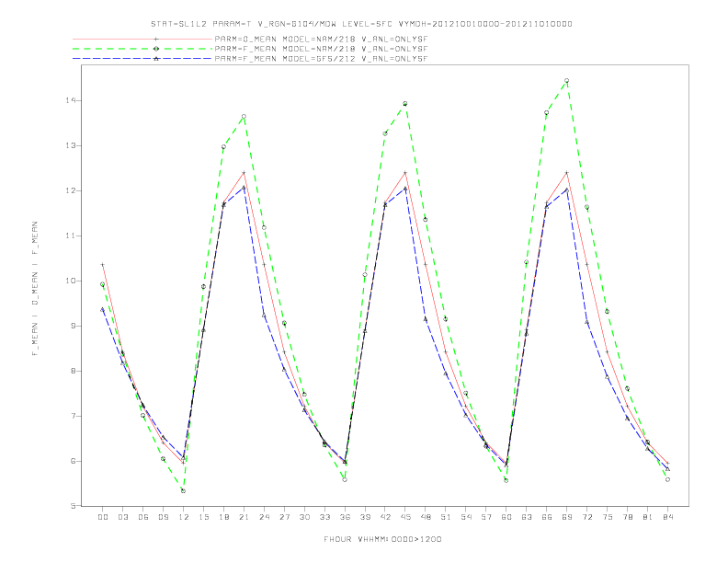
Task: Select the legend entry PARM=F_MEAN MODEL=NAM/218
Action: (x=321, y=49)
